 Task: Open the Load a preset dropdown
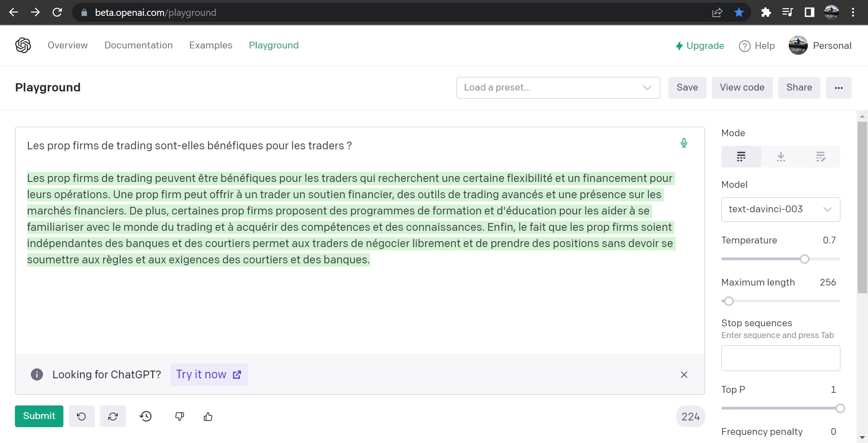coord(558,88)
